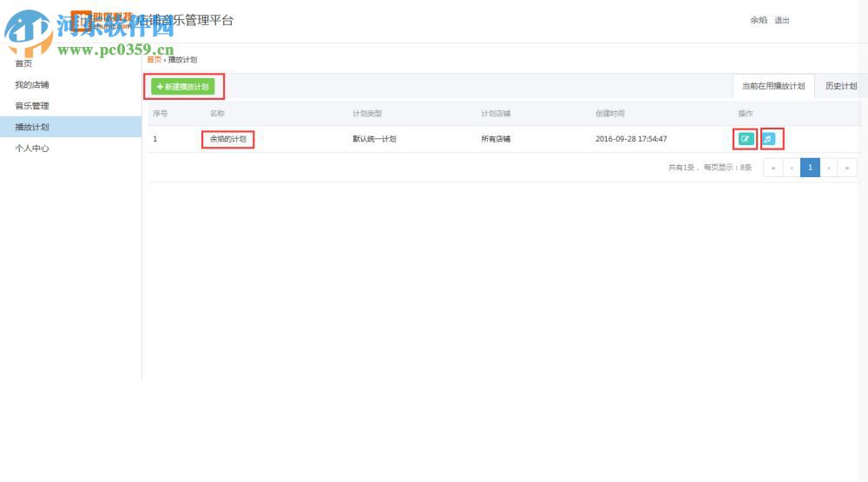Jump to last page with » button

[x=847, y=168]
